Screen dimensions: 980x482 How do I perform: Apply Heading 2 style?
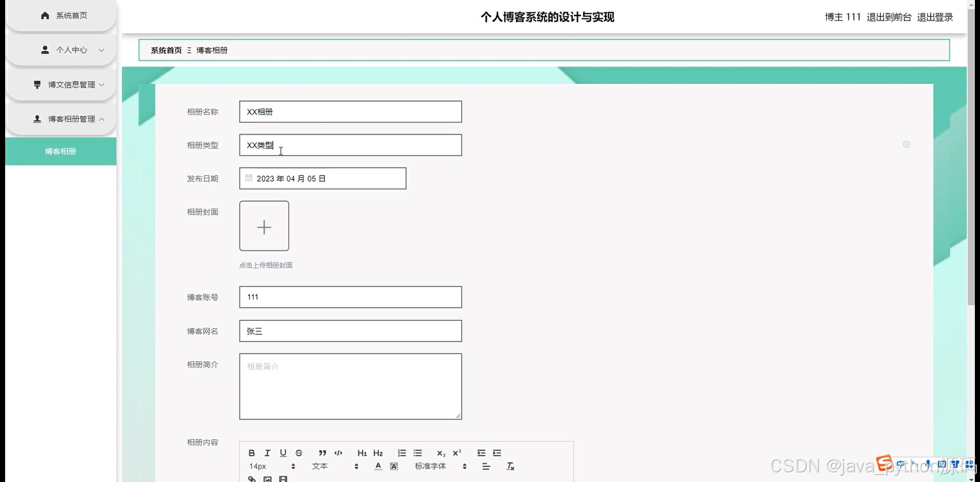378,453
